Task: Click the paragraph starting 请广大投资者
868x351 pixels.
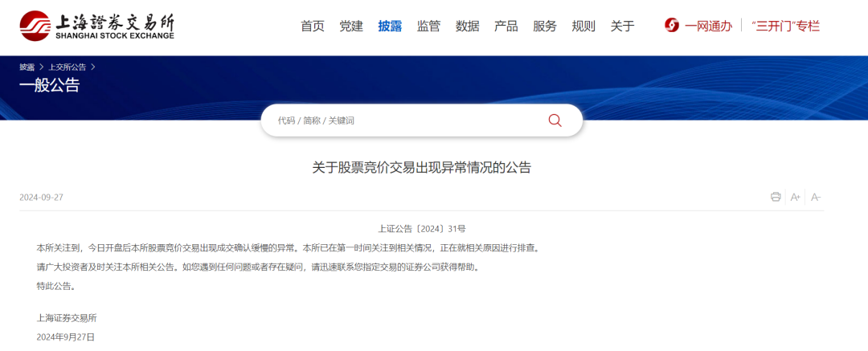Action: click(x=257, y=267)
